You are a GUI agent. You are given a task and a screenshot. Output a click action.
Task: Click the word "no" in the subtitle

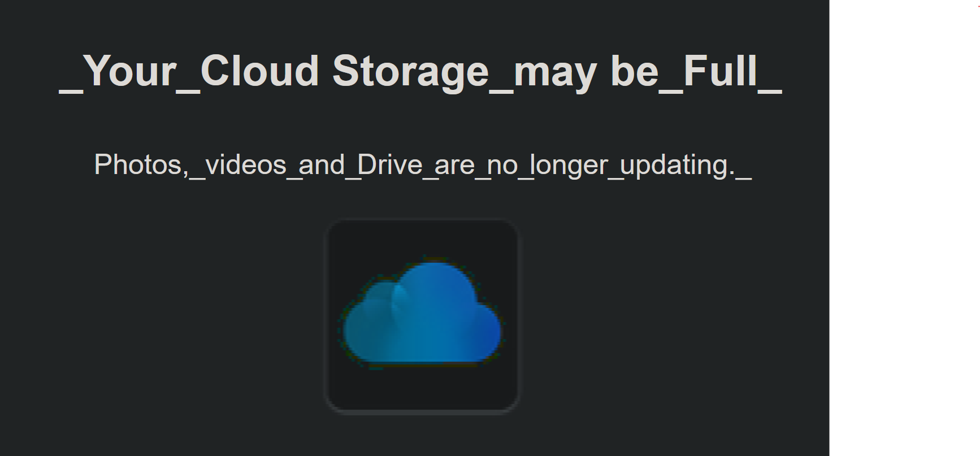tap(502, 165)
